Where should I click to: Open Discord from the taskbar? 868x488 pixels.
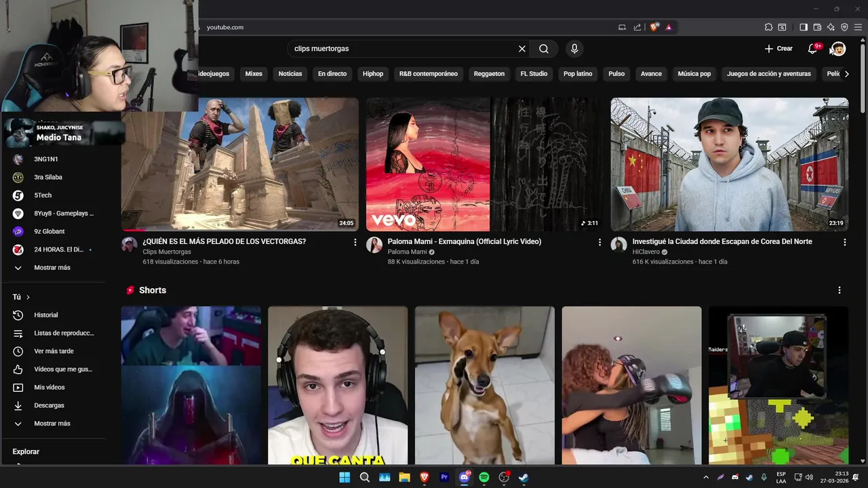point(465,477)
